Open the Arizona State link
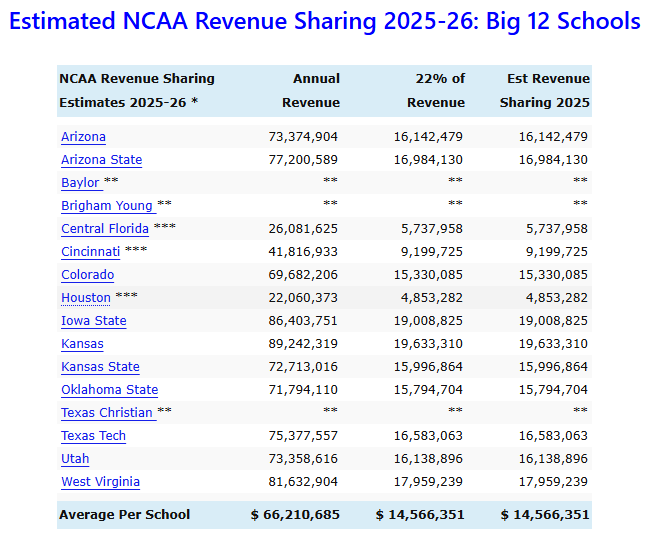Image resolution: width=650 pixels, height=539 pixels. 102,160
